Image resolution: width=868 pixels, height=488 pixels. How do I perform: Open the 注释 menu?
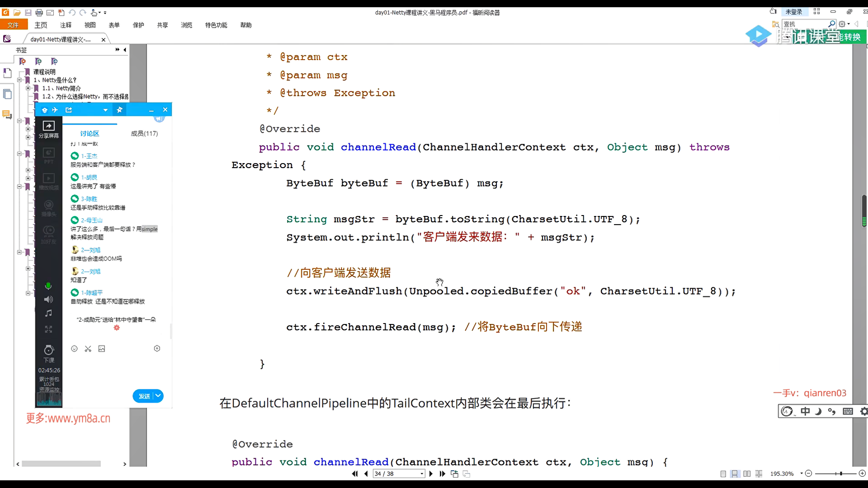(x=66, y=25)
